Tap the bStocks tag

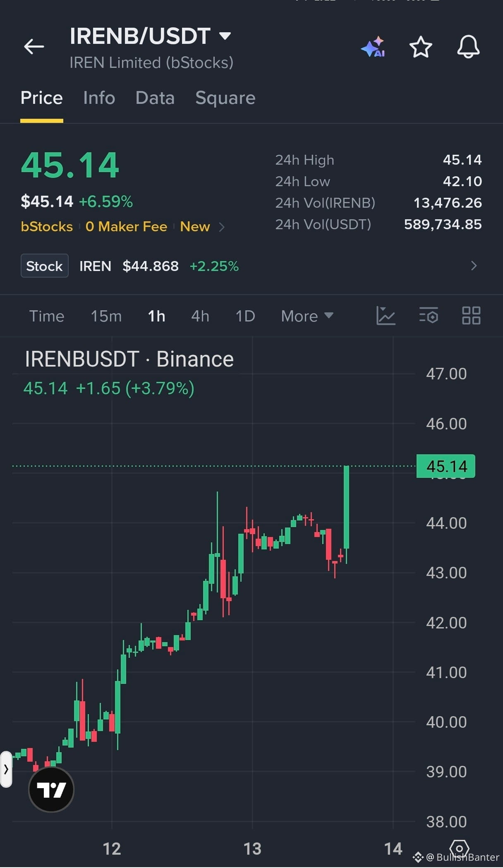click(47, 227)
